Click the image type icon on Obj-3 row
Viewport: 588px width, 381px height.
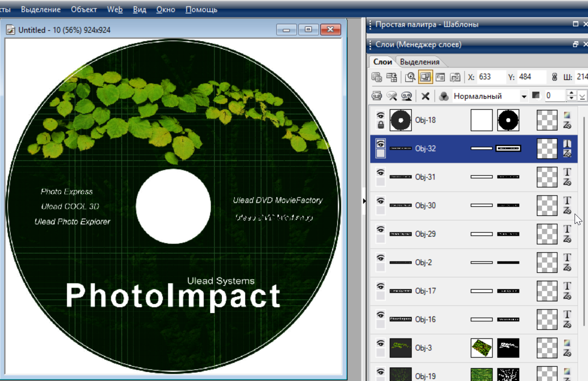click(x=567, y=343)
